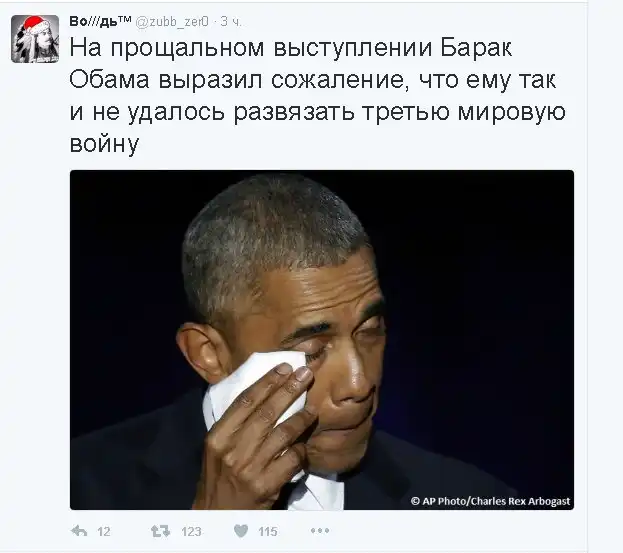Reply to the tweet using arrow icon
623x553 pixels.
(79, 531)
